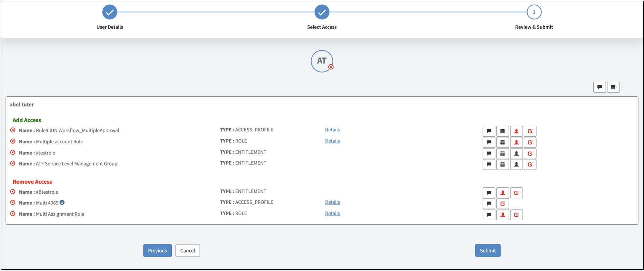Image resolution: width=644 pixels, height=271 pixels.
Task: Open Details link for Multi Assignment Role
Action: (x=332, y=214)
